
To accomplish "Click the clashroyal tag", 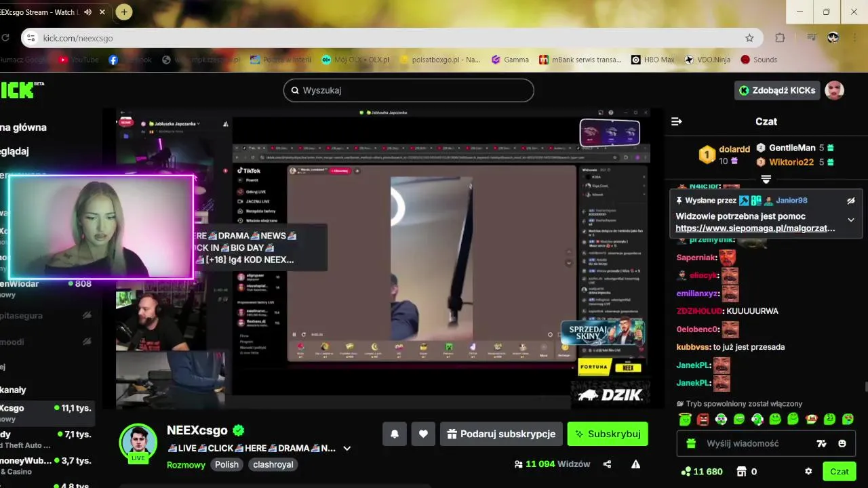I will click(273, 465).
